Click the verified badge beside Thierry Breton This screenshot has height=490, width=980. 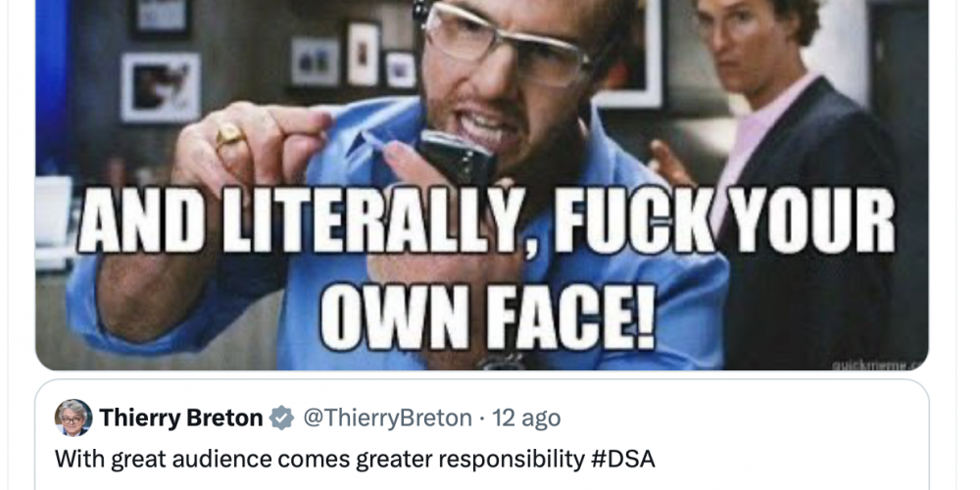pyautogui.click(x=282, y=417)
